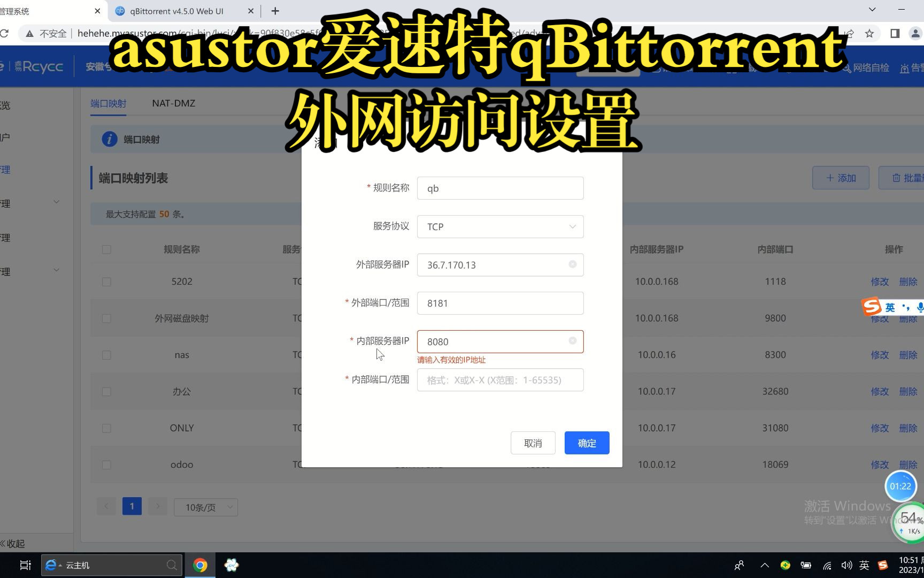Click the 01:22 recording timer widget

[900, 486]
